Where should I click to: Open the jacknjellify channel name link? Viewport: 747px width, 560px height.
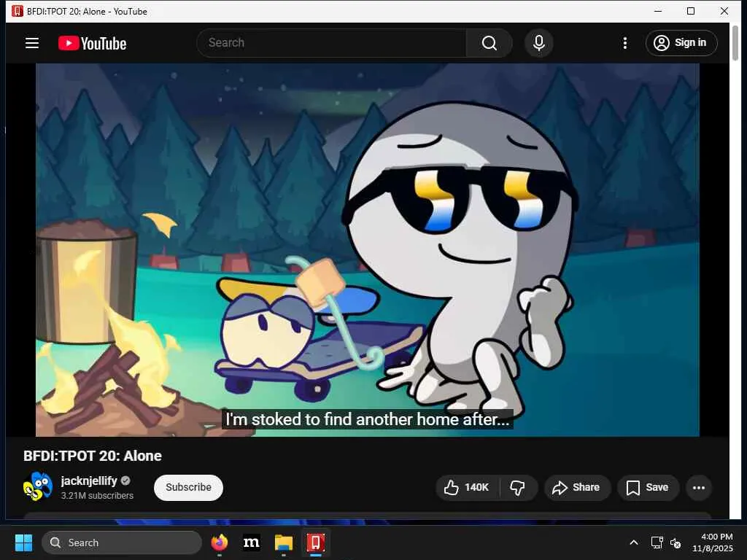point(88,481)
